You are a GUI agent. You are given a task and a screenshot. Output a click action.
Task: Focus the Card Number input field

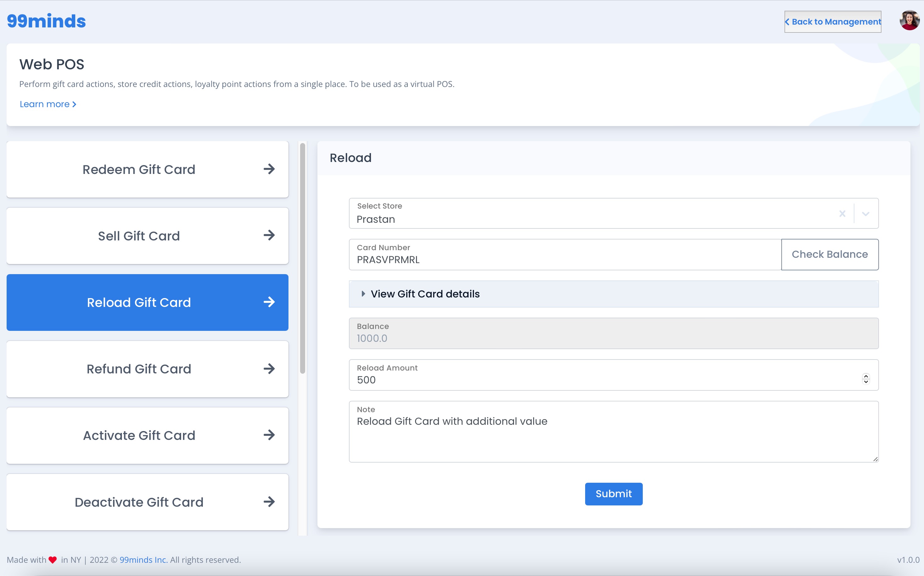[565, 255]
